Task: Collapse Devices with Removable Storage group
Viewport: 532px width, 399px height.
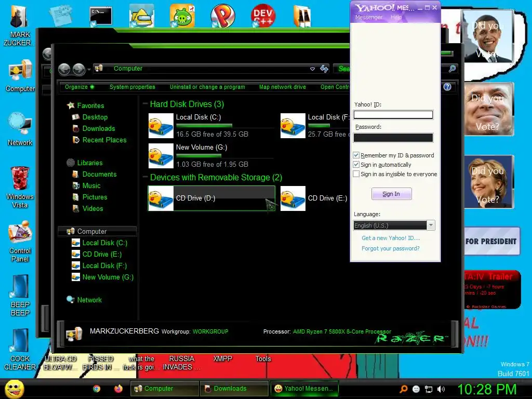Action: pos(145,177)
